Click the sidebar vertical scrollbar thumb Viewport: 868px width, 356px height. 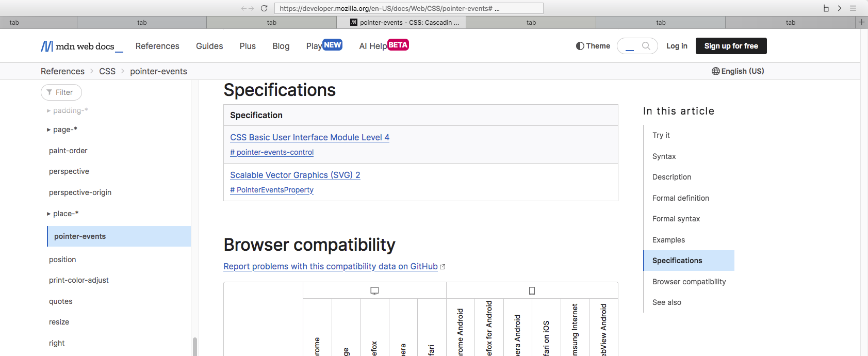click(x=194, y=346)
